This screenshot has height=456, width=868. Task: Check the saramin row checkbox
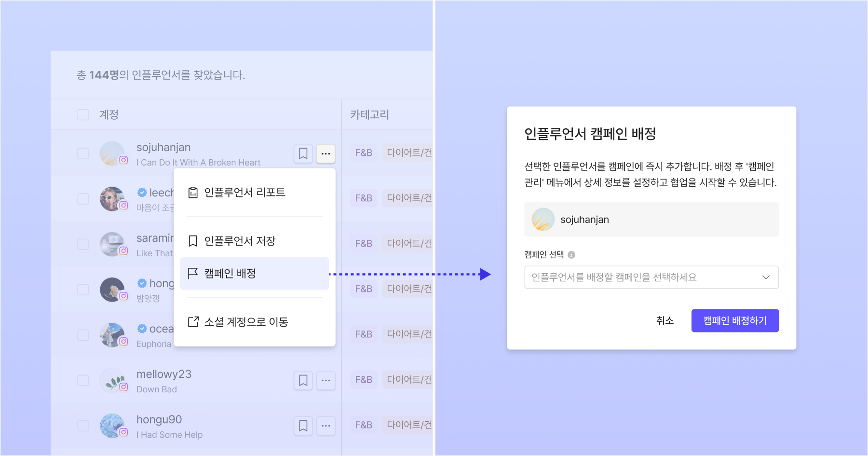[x=83, y=244]
